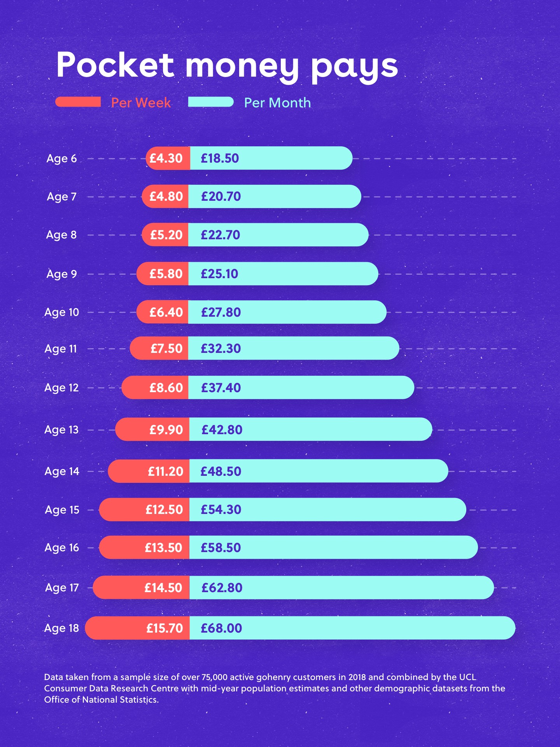Click the cyan Per Month legend swatch

pyautogui.click(x=211, y=102)
